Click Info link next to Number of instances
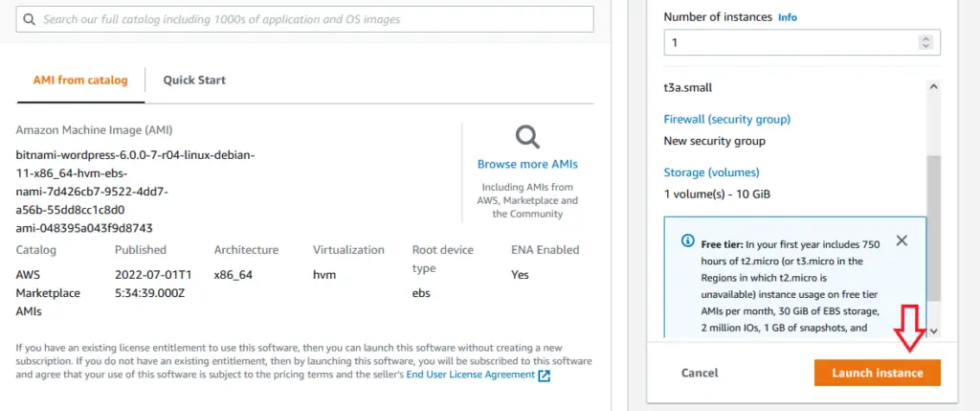Image resolution: width=980 pixels, height=411 pixels. click(x=788, y=17)
